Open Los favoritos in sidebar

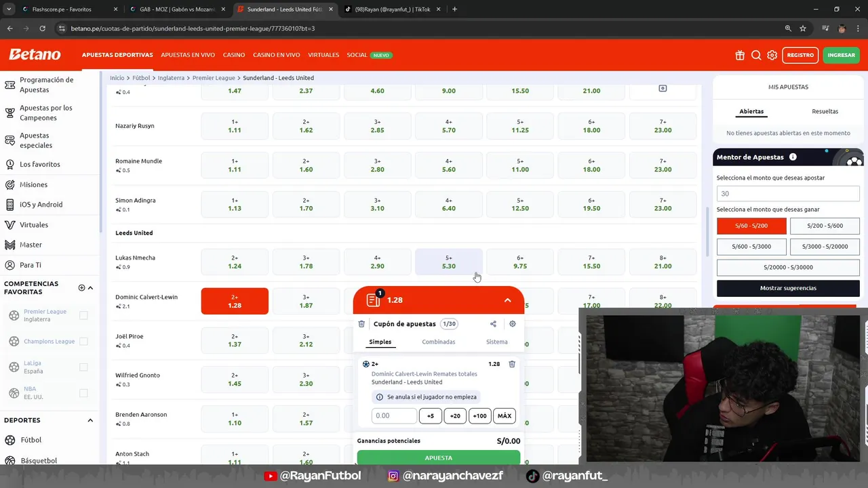coord(40,164)
